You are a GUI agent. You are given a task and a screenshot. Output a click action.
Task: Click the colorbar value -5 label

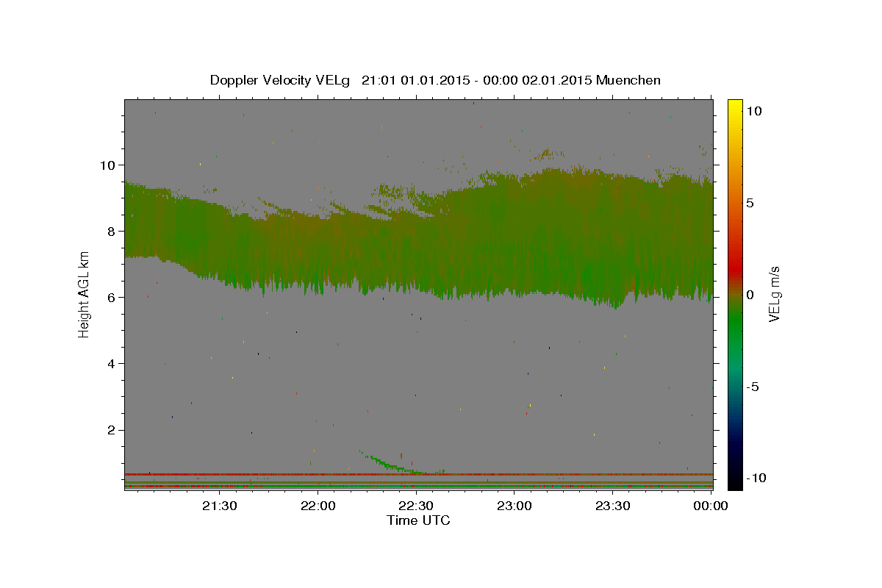(754, 387)
